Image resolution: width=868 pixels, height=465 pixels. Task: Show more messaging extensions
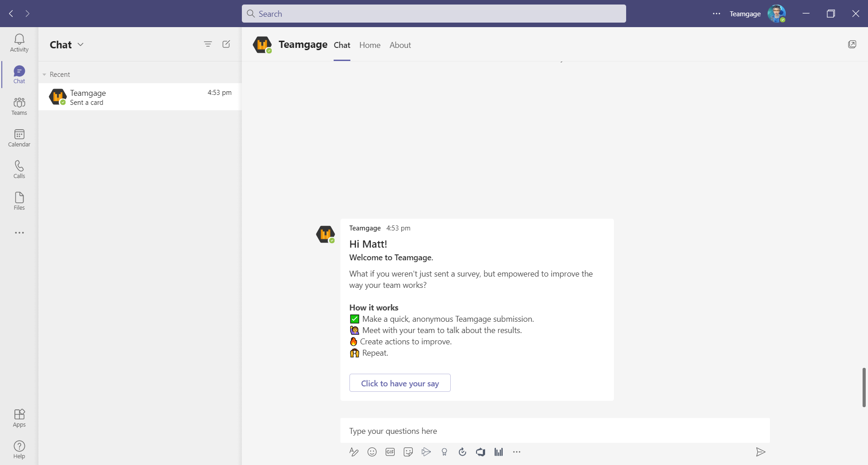tap(517, 452)
